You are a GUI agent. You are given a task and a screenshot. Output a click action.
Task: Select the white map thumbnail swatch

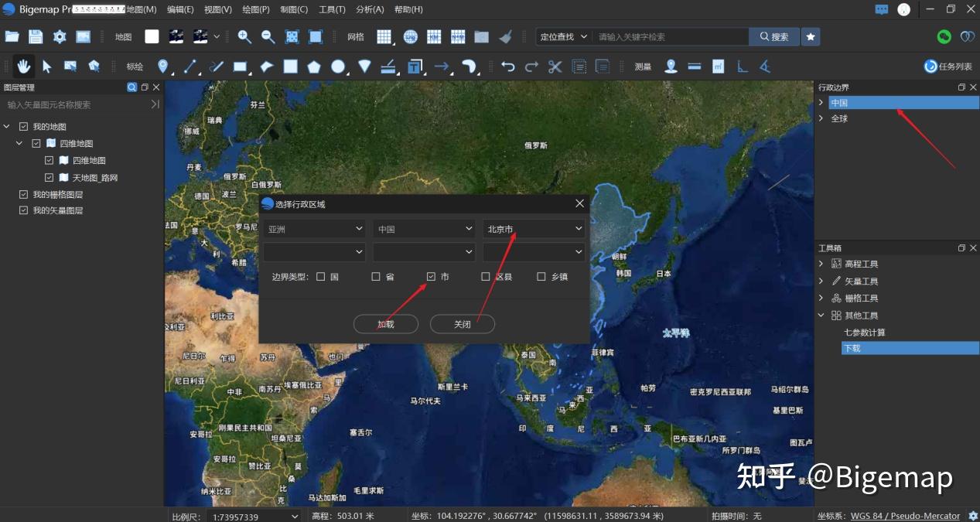tap(152, 36)
